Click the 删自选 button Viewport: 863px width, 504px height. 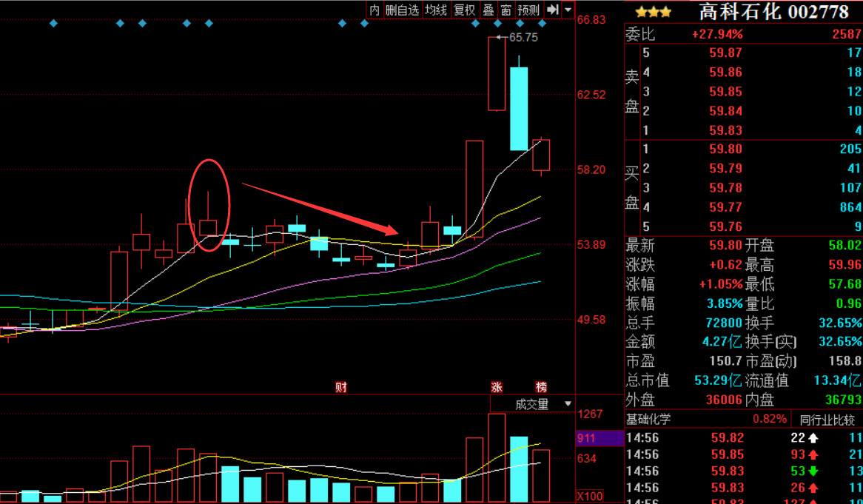pyautogui.click(x=402, y=10)
